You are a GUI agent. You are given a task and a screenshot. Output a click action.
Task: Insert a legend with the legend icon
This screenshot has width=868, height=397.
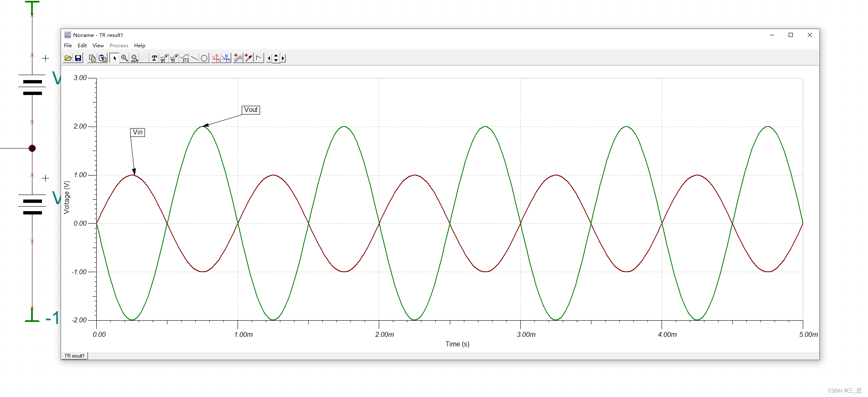click(184, 58)
